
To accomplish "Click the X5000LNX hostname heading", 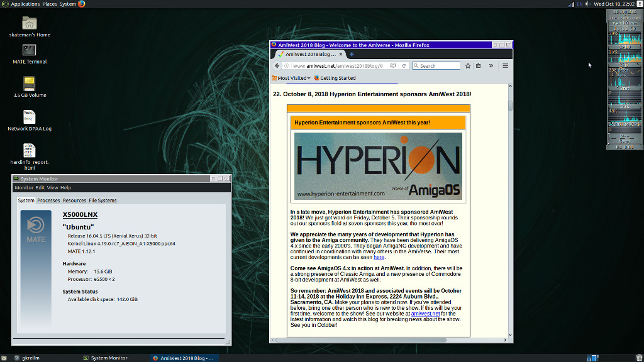I will coord(80,215).
